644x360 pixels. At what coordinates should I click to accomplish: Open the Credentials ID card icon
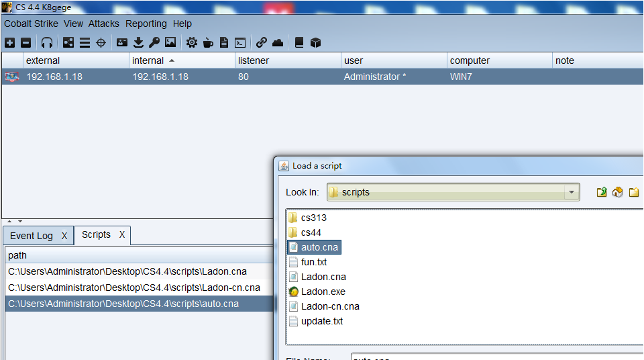coord(122,42)
